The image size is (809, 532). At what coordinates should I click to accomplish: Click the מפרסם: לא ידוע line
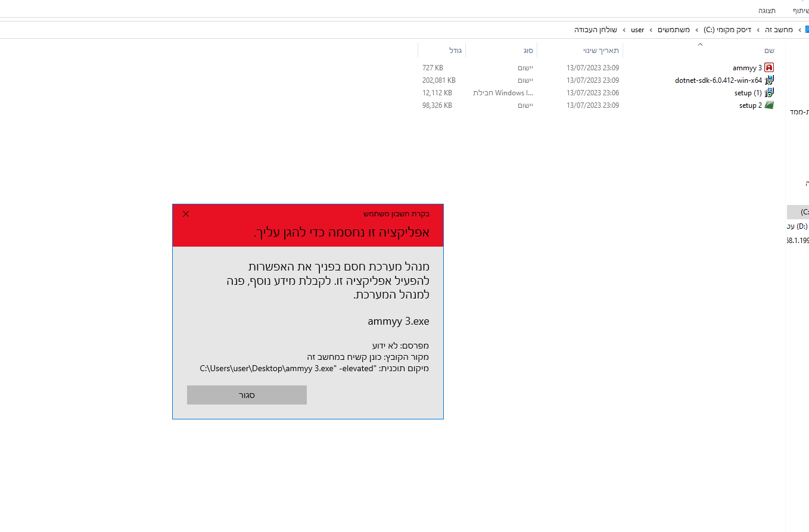tap(400, 345)
